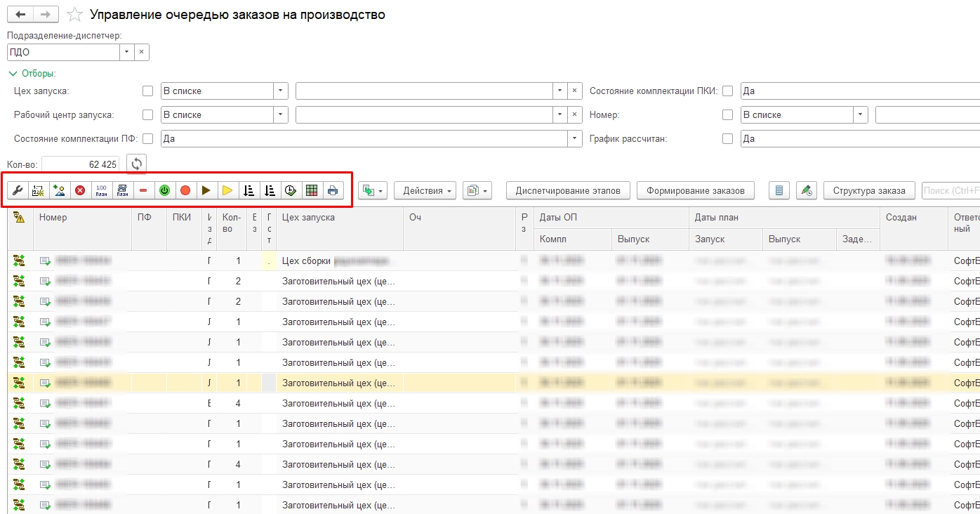The width and height of the screenshot is (980, 514).
Task: Click the red cancel cross icon
Action: coord(80,190)
